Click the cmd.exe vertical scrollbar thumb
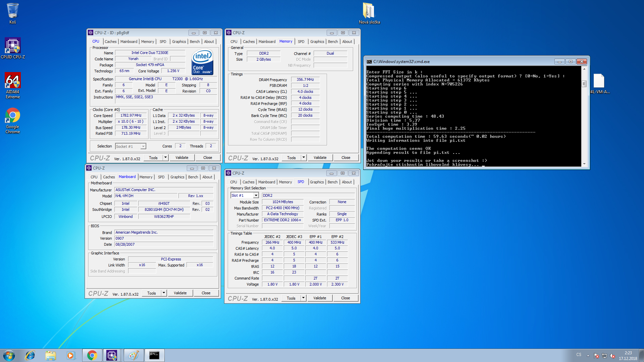This screenshot has height=362, width=644. tap(584, 83)
